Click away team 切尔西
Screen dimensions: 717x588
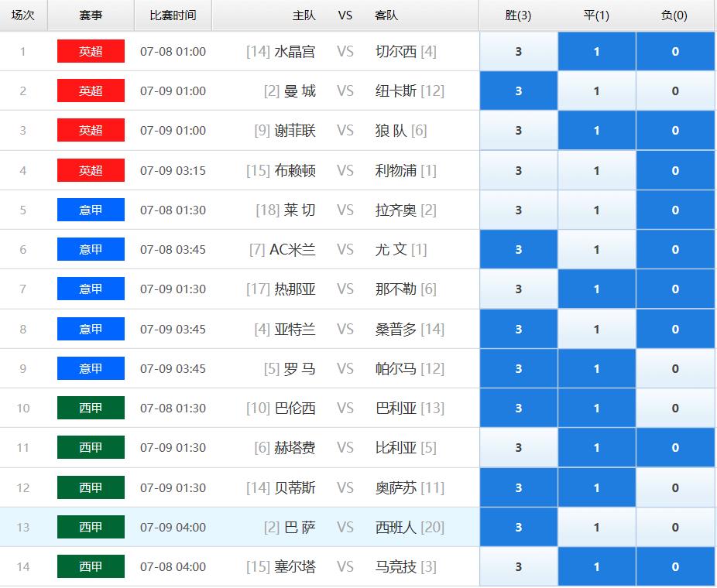(396, 52)
